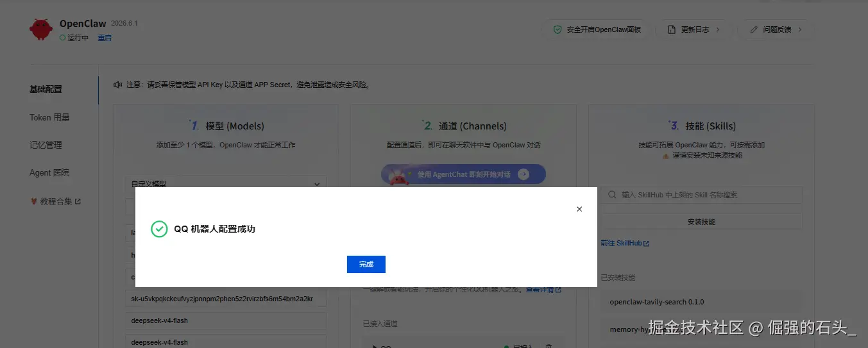Open the 前往 SkillHub link
This screenshot has height=348, width=868.
[x=625, y=244]
